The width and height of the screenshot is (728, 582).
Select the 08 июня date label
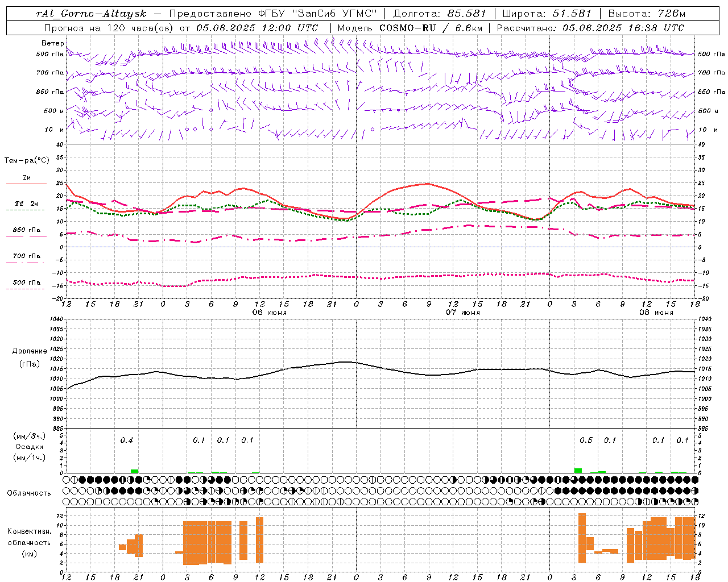(x=656, y=313)
